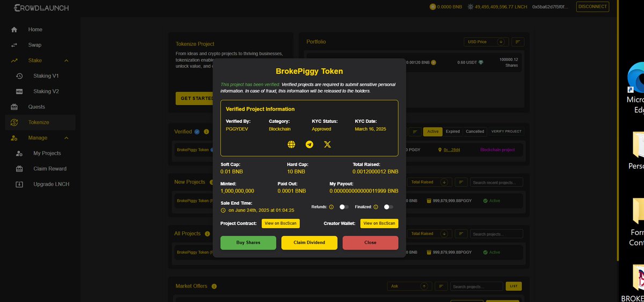The width and height of the screenshot is (644, 302).
Task: Click the All Projects filter list icon
Action: [x=462, y=234]
